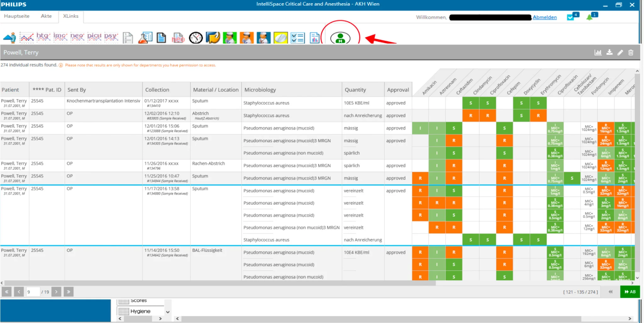Image resolution: width=644 pixels, height=323 pixels.
Task: Click the lab flask report icon
Action: pyautogui.click(x=145, y=38)
